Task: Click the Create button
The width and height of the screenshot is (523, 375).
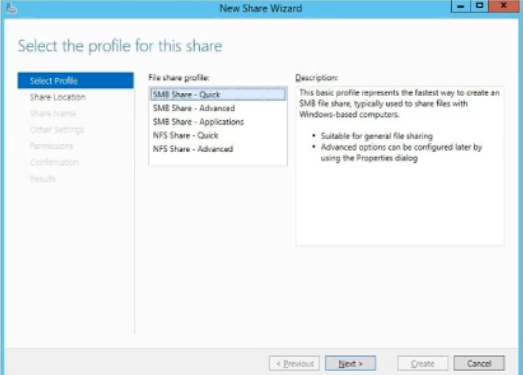Action: [423, 363]
